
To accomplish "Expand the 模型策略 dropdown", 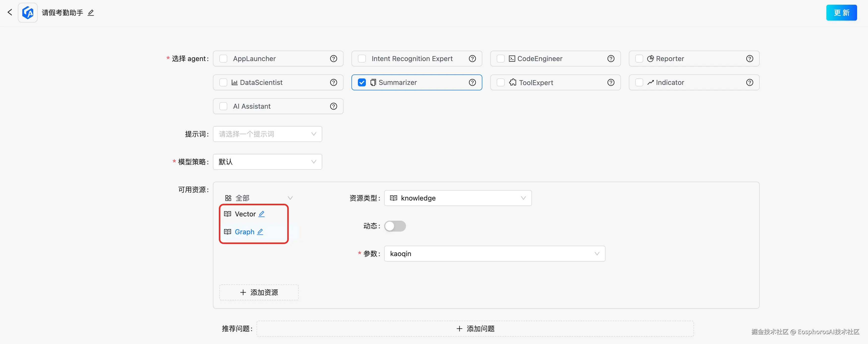I will click(x=267, y=162).
